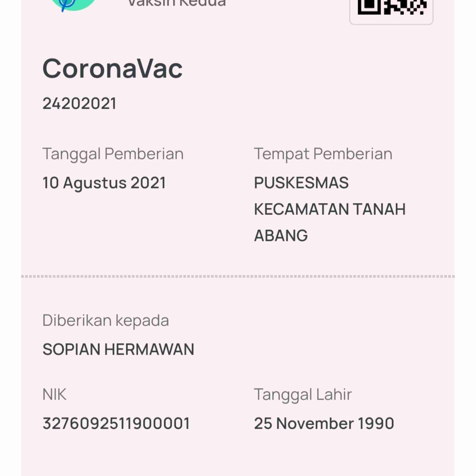Tap the word ABANG in location

point(281,236)
